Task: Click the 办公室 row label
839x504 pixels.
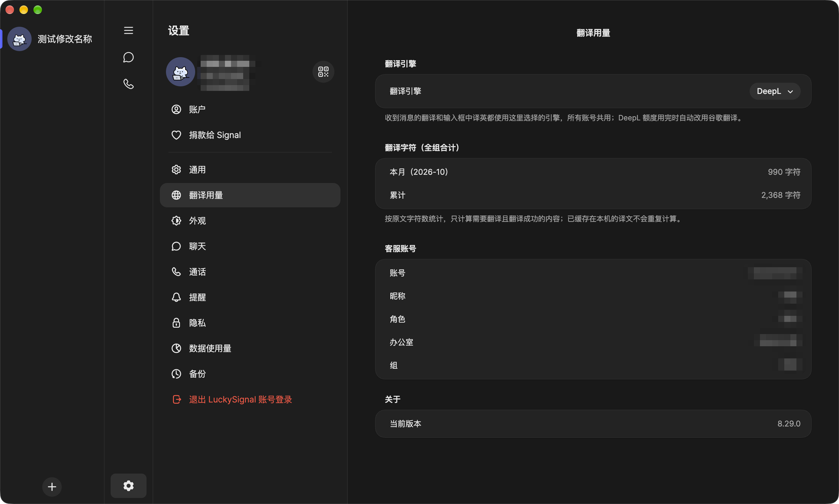Action: pyautogui.click(x=401, y=342)
